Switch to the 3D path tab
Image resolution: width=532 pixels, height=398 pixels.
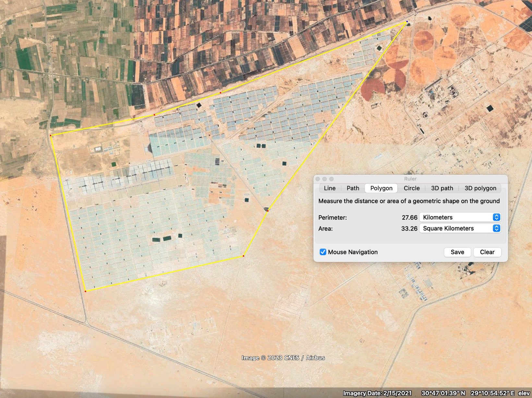coord(442,188)
